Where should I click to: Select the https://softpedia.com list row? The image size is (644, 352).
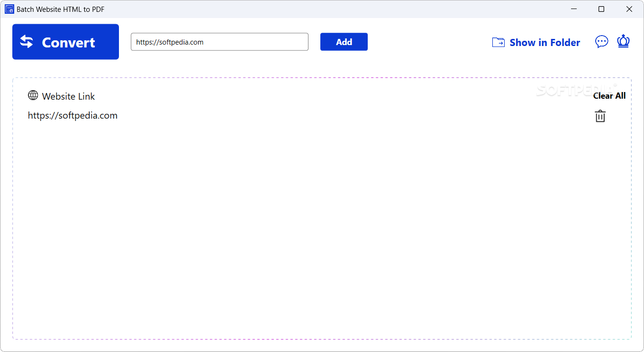click(x=73, y=116)
